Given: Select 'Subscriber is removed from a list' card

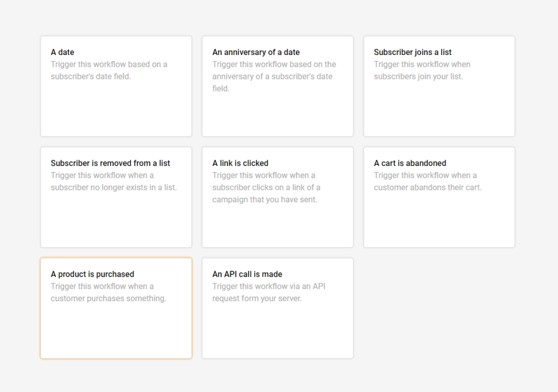Looking at the screenshot, I should tap(116, 197).
